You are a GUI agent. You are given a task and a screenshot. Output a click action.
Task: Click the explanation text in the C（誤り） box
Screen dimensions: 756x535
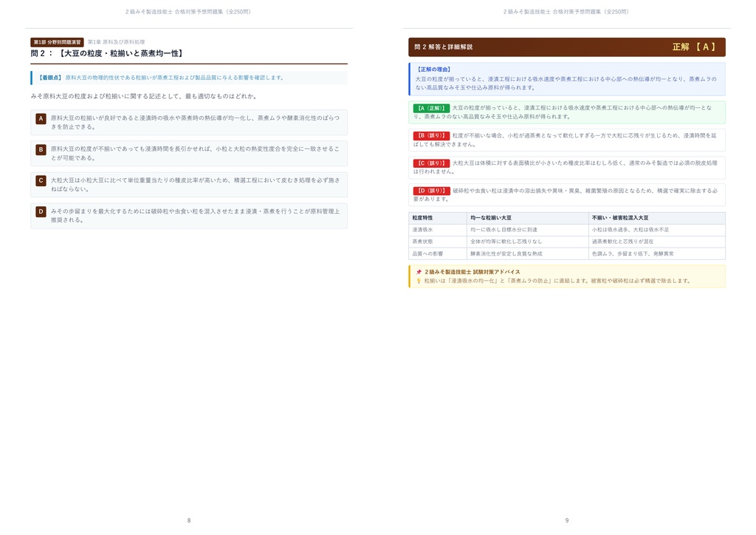pos(565,168)
